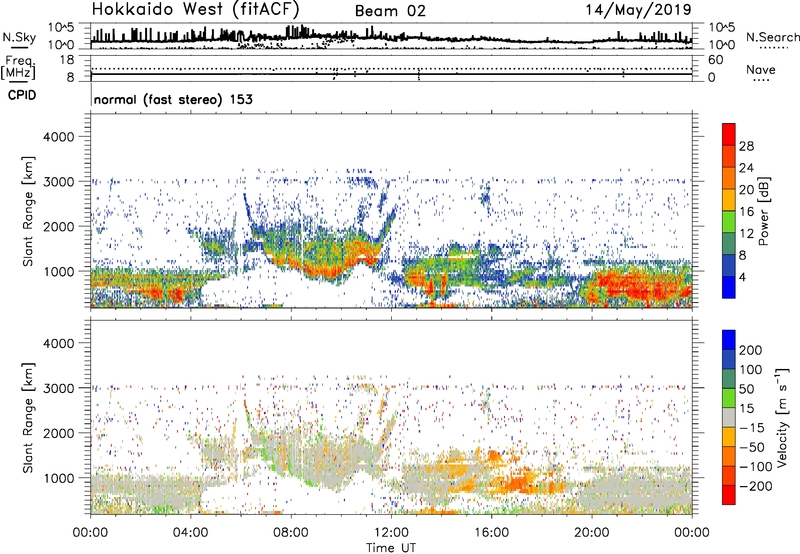Click the left '10^5' noise axis tick
Image resolution: width=800 pixels, height=554 pixels.
point(61,28)
